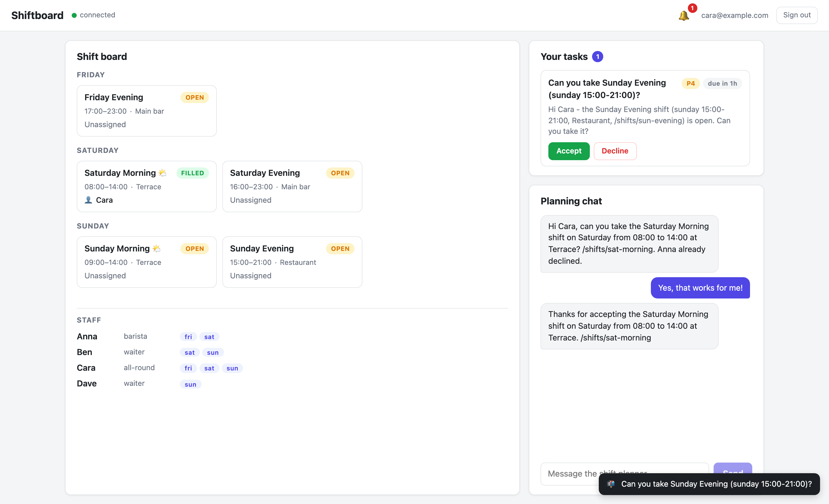The image size is (829, 504).
Task: Open the Sunday Evening toast notification
Action: tap(709, 484)
